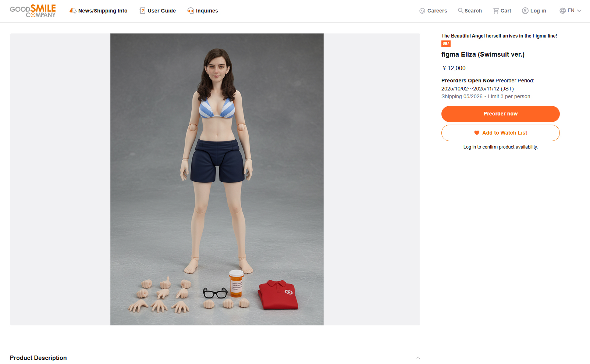The width and height of the screenshot is (590, 364).
Task: Open the shopping Cart icon
Action: click(496, 11)
